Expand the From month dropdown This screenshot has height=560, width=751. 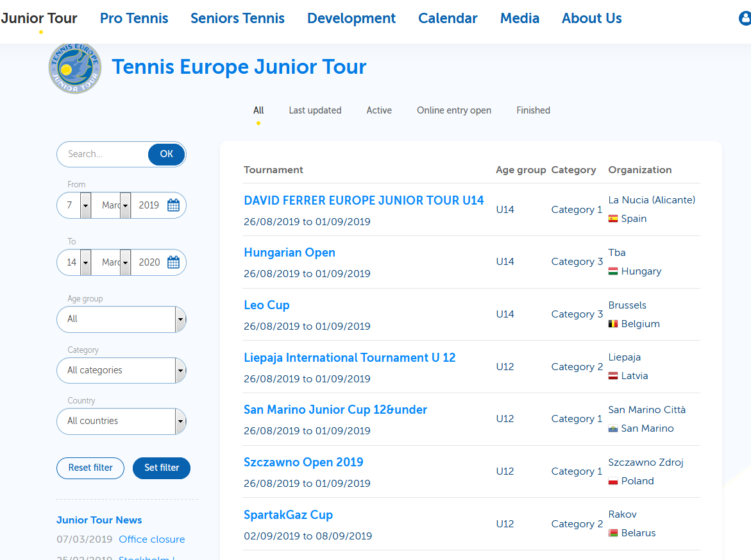(x=125, y=205)
